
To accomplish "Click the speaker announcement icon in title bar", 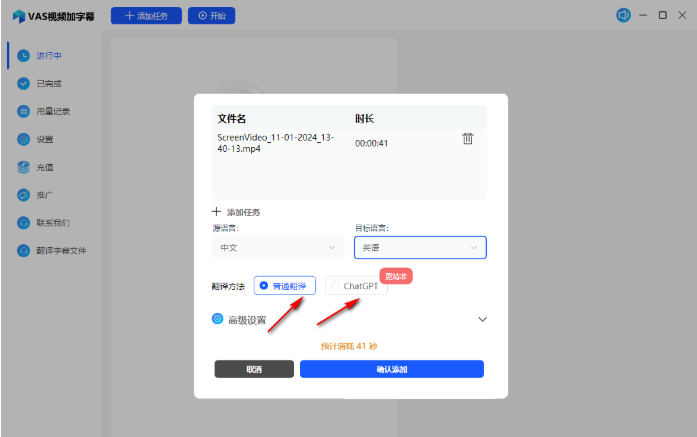I will point(623,15).
